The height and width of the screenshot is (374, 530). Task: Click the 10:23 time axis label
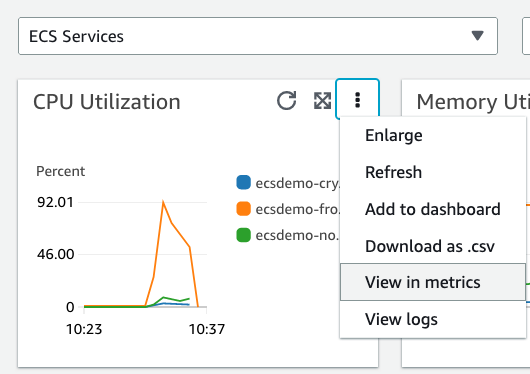84,329
